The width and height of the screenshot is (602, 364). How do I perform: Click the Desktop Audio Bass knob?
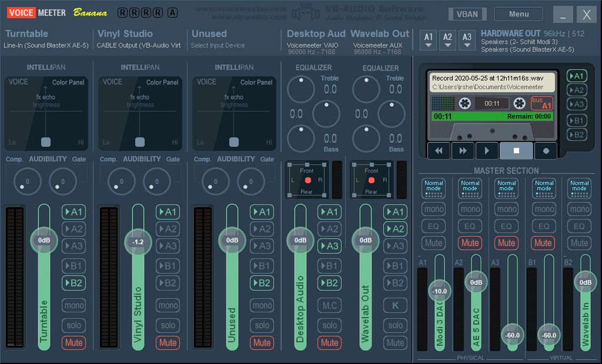click(x=301, y=139)
